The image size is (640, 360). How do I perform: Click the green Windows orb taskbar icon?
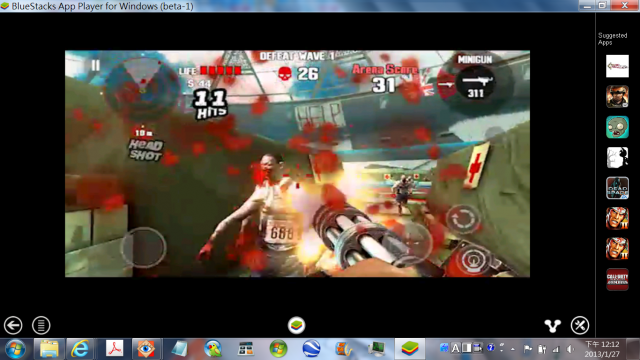pos(278,349)
